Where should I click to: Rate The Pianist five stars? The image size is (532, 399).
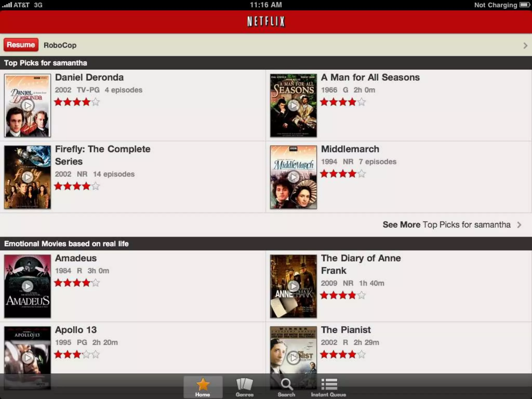click(x=362, y=354)
